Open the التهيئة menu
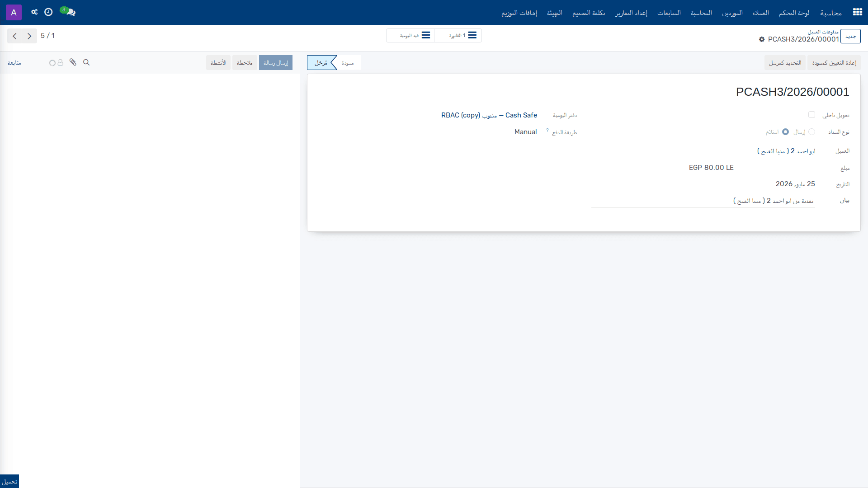 [555, 13]
